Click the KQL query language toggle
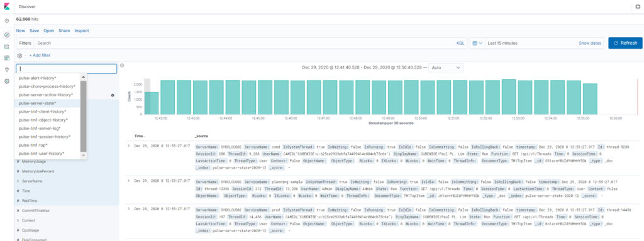Image resolution: width=644 pixels, height=241 pixels. click(460, 43)
